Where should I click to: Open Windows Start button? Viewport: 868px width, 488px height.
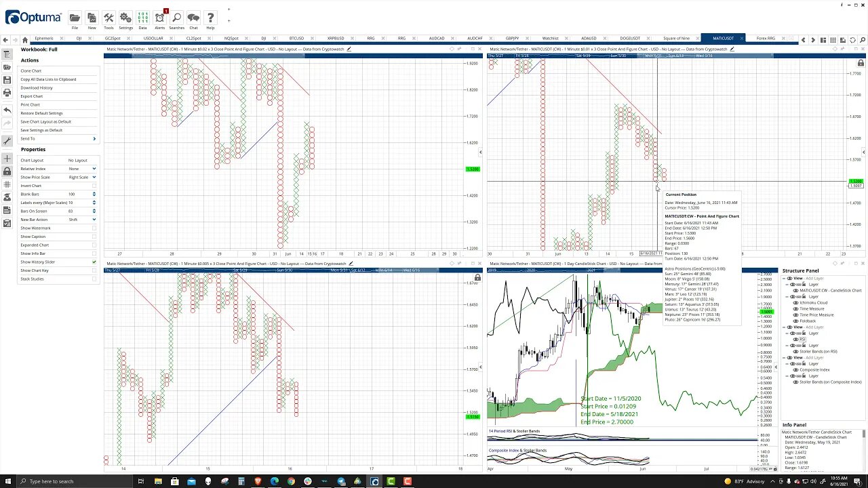coord(7,481)
